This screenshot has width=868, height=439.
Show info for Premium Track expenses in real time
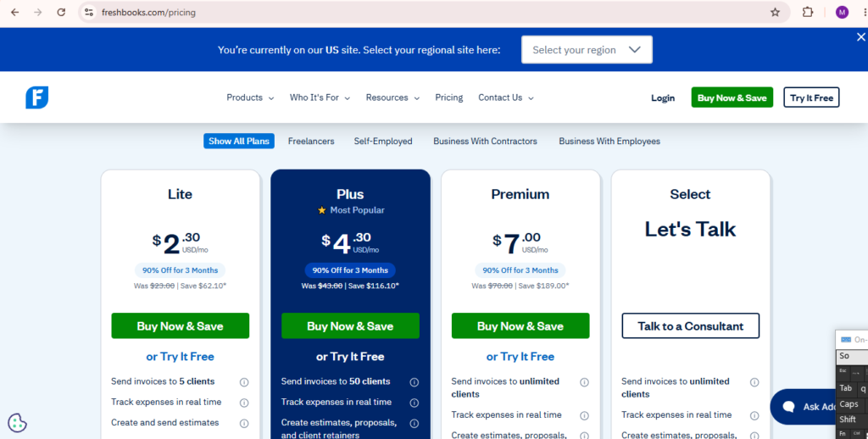[x=584, y=416]
